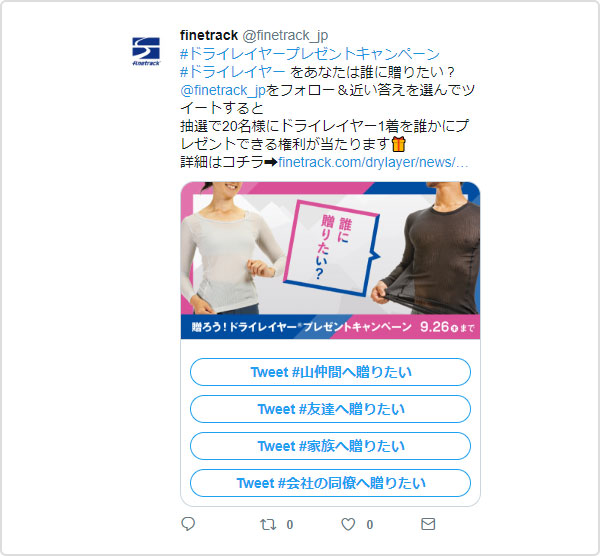Screen dimensions: 600x556
Task: Open the #ドライレイヤープレゼントキャンペーン hashtag
Action: click(x=310, y=54)
